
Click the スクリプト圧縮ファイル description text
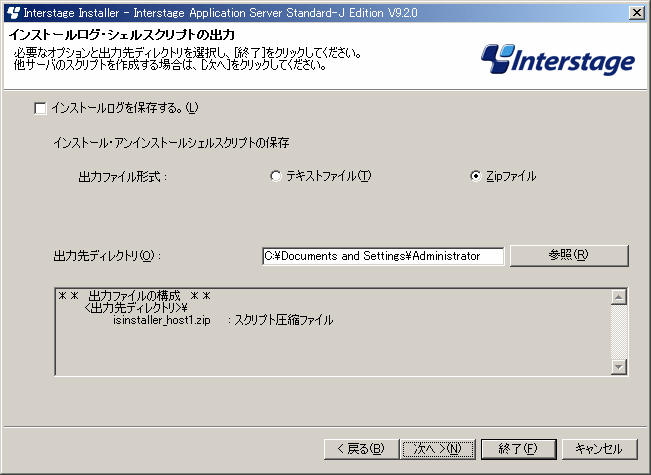point(284,320)
